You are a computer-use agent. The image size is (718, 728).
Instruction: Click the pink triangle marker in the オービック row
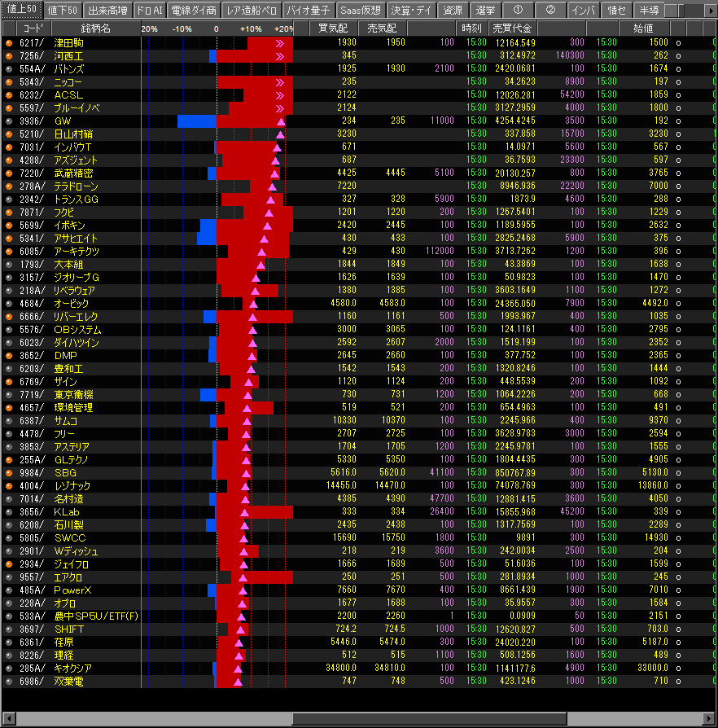pyautogui.click(x=253, y=304)
